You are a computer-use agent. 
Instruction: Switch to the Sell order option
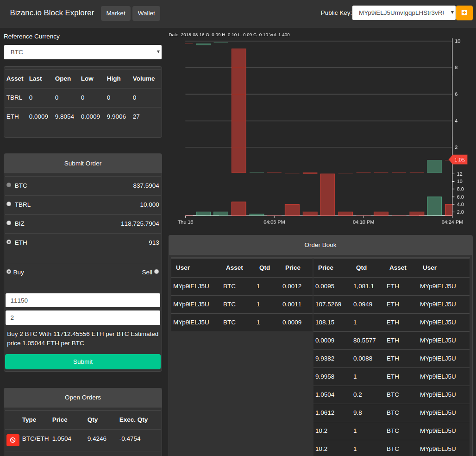[x=157, y=272]
